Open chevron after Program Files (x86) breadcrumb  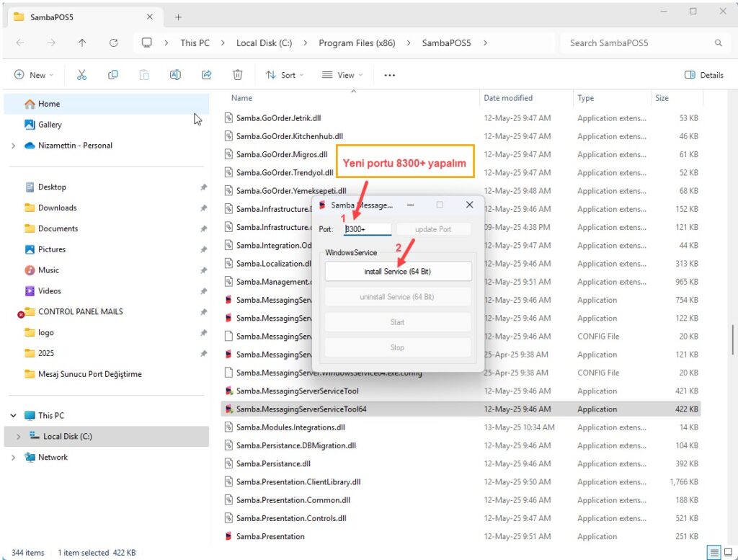coord(408,43)
